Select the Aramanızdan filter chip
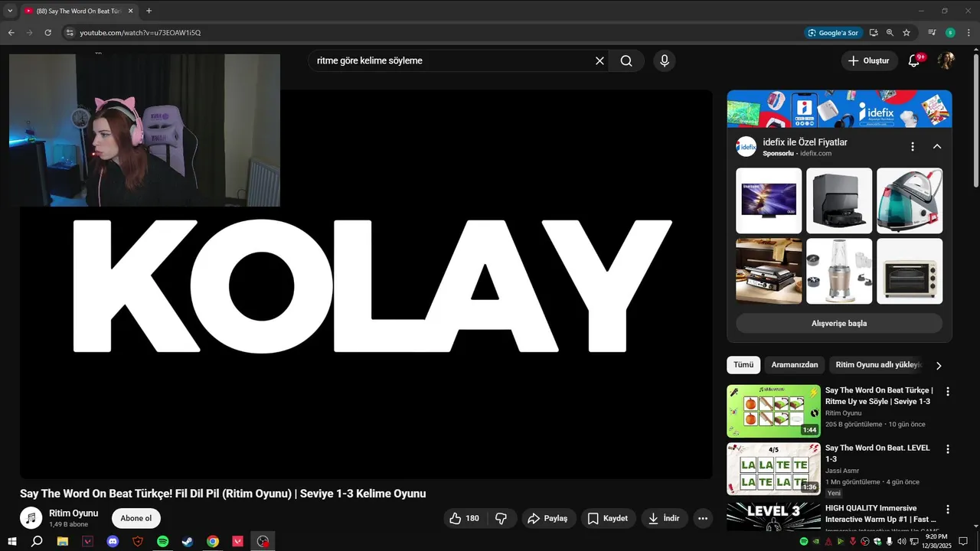The height and width of the screenshot is (551, 980). [x=795, y=365]
